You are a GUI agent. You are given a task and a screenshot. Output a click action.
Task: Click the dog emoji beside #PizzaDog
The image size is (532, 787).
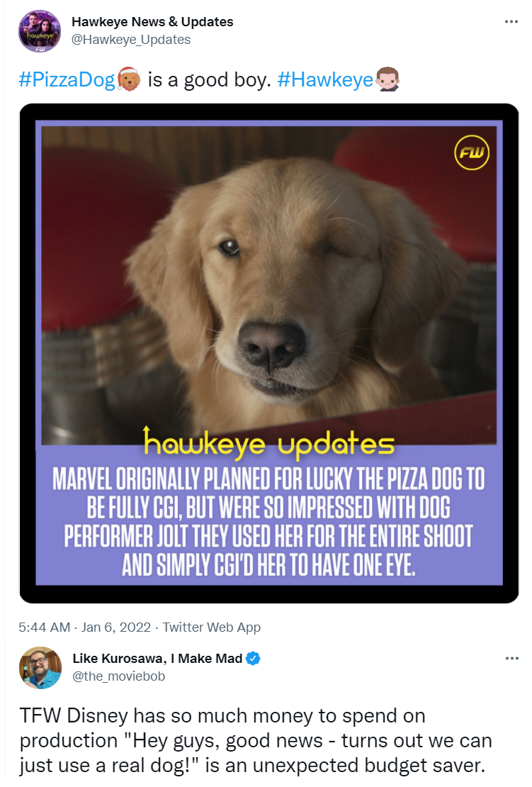[x=128, y=81]
